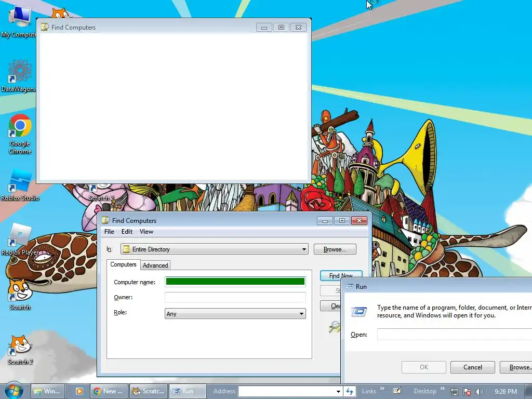Click the Open input field in Run dialog
This screenshot has height=399, width=532.
[x=454, y=334]
